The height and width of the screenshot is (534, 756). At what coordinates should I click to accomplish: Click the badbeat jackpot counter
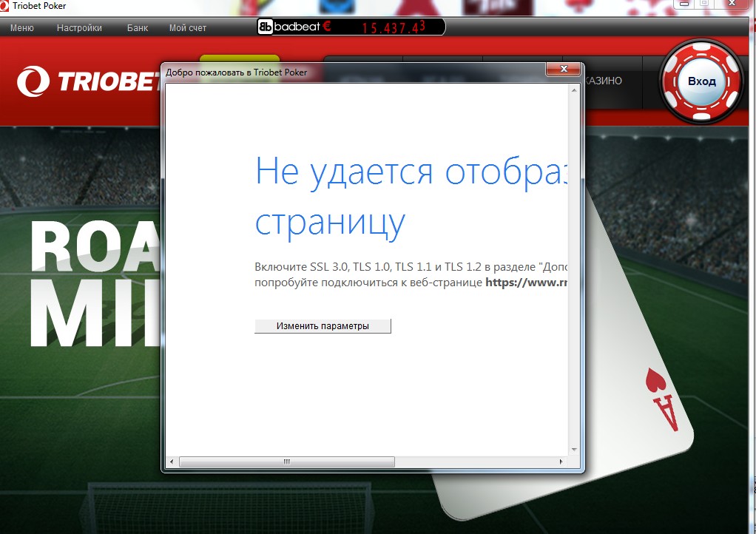(351, 27)
